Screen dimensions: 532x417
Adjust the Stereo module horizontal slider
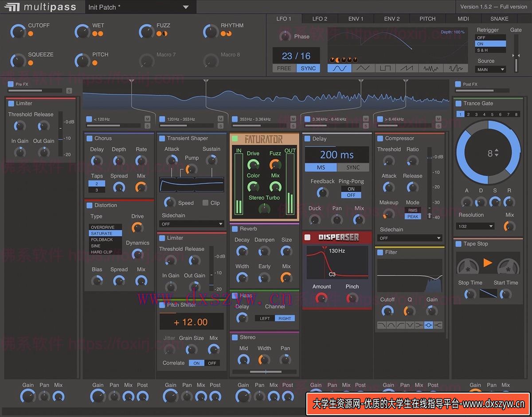[264, 372]
